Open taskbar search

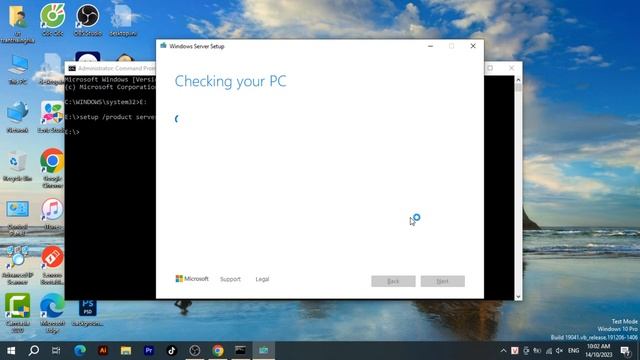tap(34, 351)
